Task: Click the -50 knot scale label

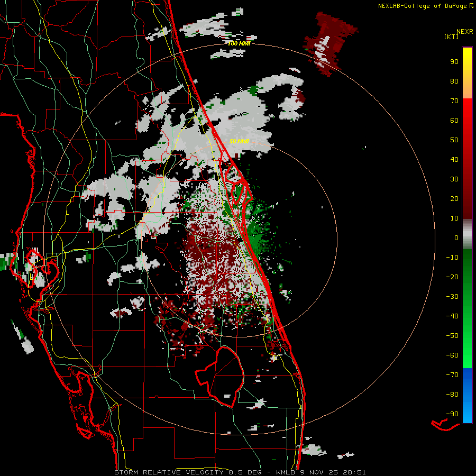Action: pyautogui.click(x=452, y=336)
